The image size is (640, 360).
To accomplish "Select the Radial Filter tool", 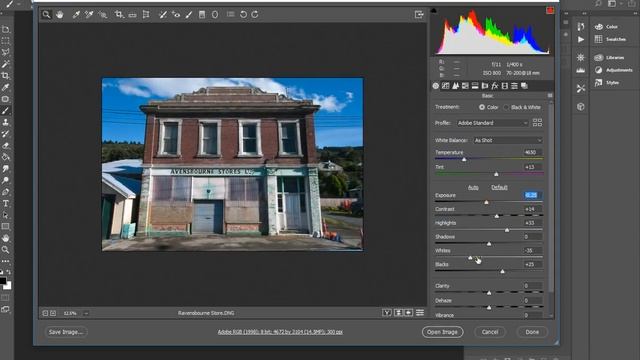I will [x=215, y=15].
